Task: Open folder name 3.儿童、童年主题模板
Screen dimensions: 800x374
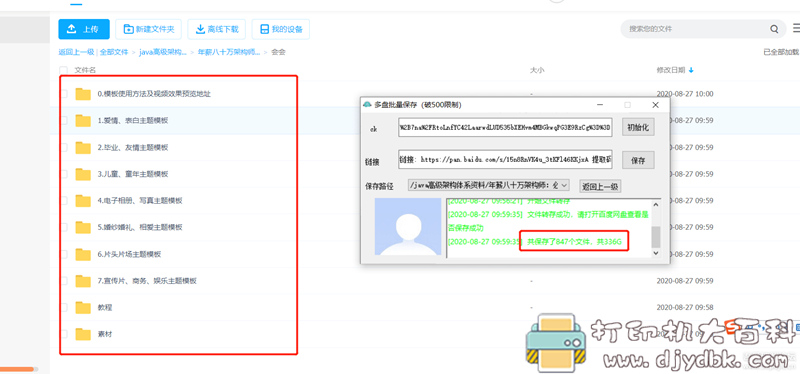Action: (x=133, y=174)
